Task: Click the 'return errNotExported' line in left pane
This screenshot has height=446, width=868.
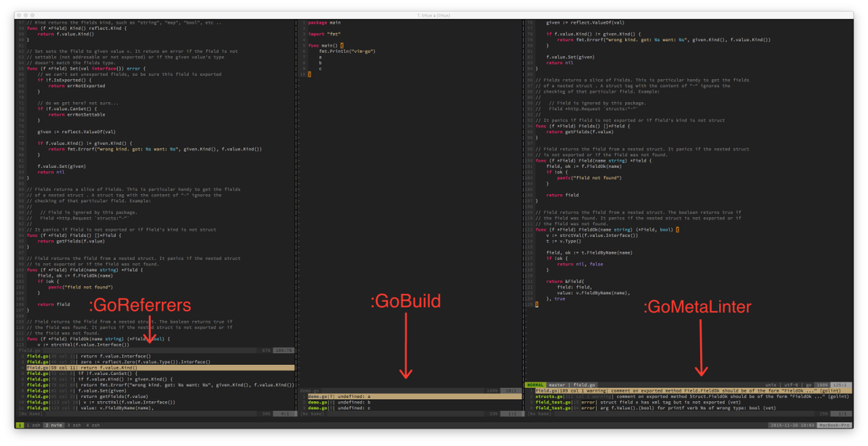Action: coord(77,85)
